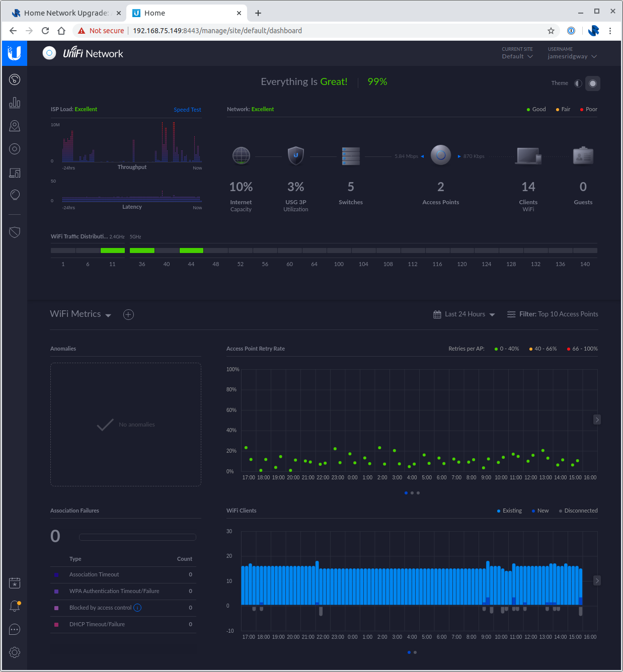623x672 pixels.
Task: Open the Statistics bar chart panel
Action: click(14, 102)
